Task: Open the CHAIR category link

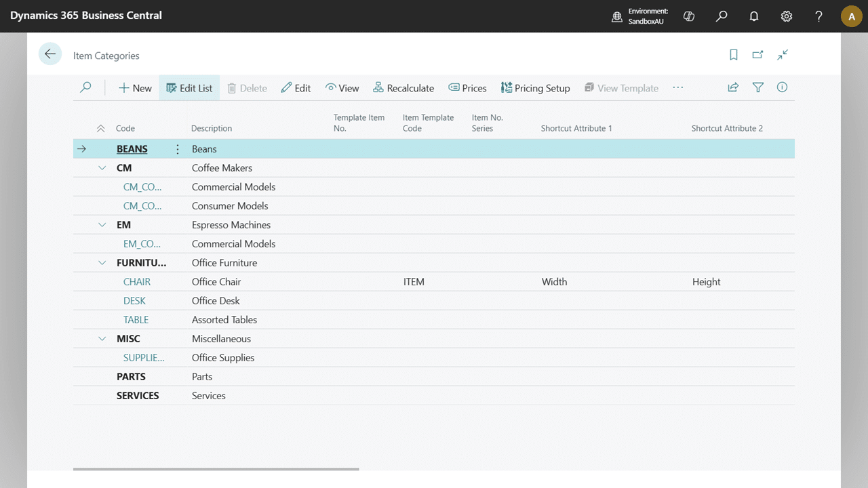Action: (137, 282)
